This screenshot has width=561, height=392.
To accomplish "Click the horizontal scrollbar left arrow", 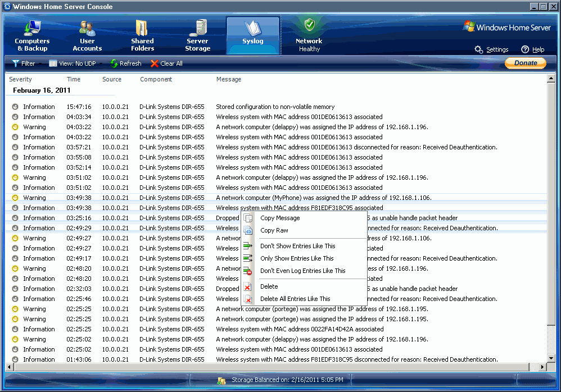I will pyautogui.click(x=10, y=367).
